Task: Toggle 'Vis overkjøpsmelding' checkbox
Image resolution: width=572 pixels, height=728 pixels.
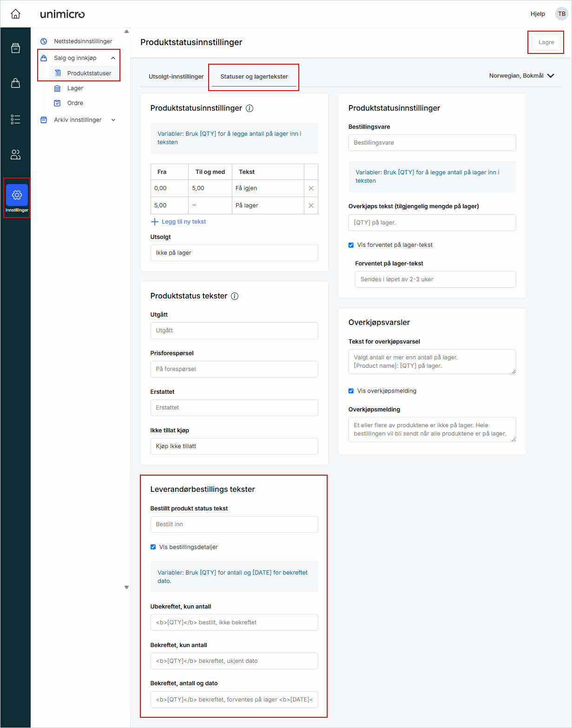Action: pos(351,391)
